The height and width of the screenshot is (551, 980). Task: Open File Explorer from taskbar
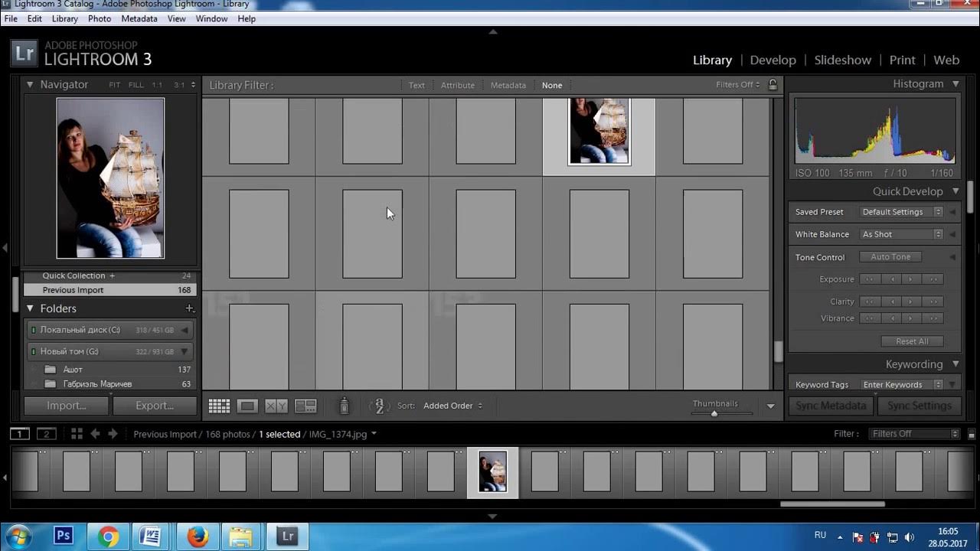(x=241, y=536)
